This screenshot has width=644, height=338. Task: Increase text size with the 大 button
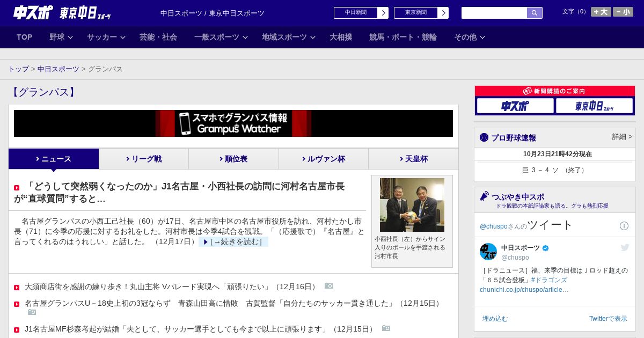[x=601, y=12]
